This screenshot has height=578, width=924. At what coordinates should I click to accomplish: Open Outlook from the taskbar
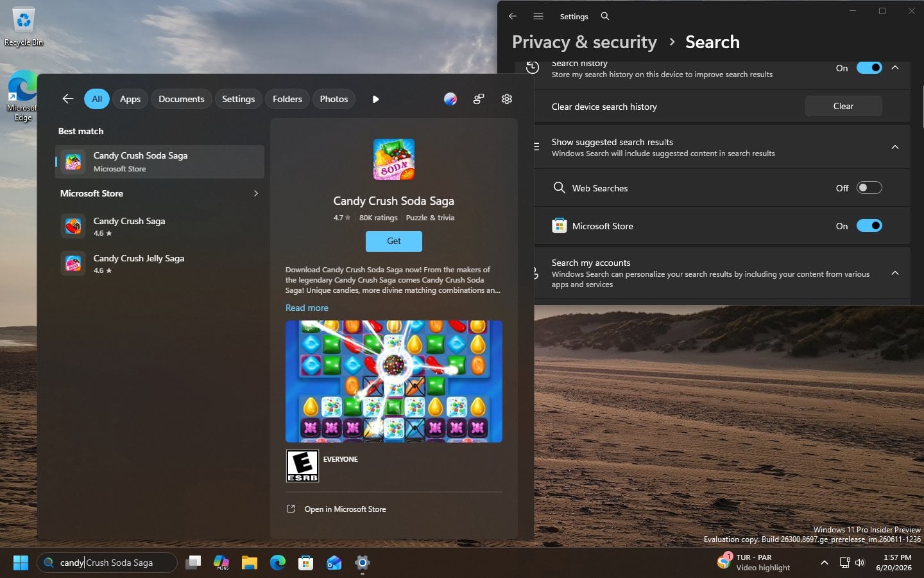334,563
